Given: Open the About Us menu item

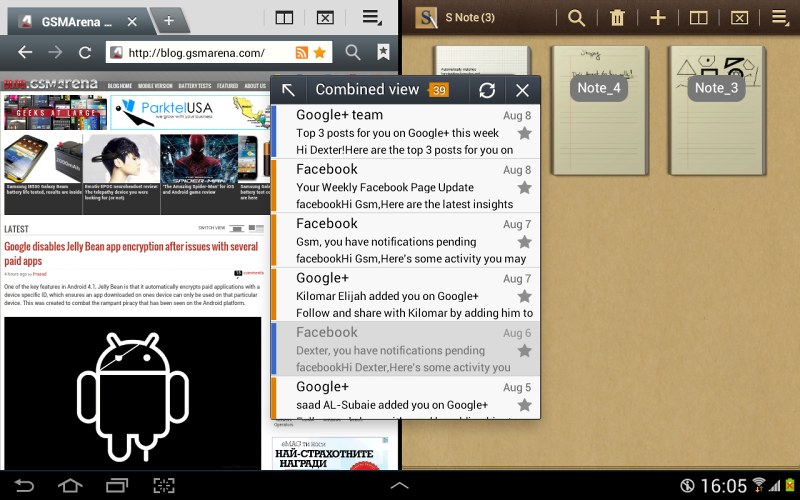Looking at the screenshot, I should click(x=255, y=86).
